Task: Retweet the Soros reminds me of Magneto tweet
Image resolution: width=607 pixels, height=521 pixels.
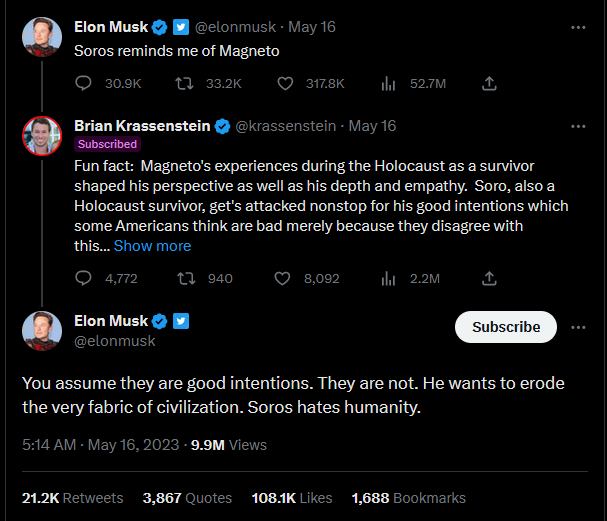Action: [183, 85]
